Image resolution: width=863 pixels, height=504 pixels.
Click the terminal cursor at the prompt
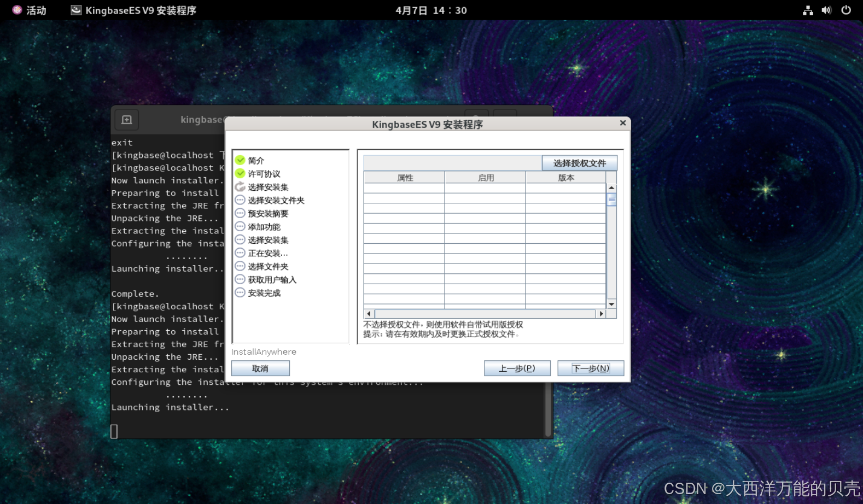coord(114,431)
